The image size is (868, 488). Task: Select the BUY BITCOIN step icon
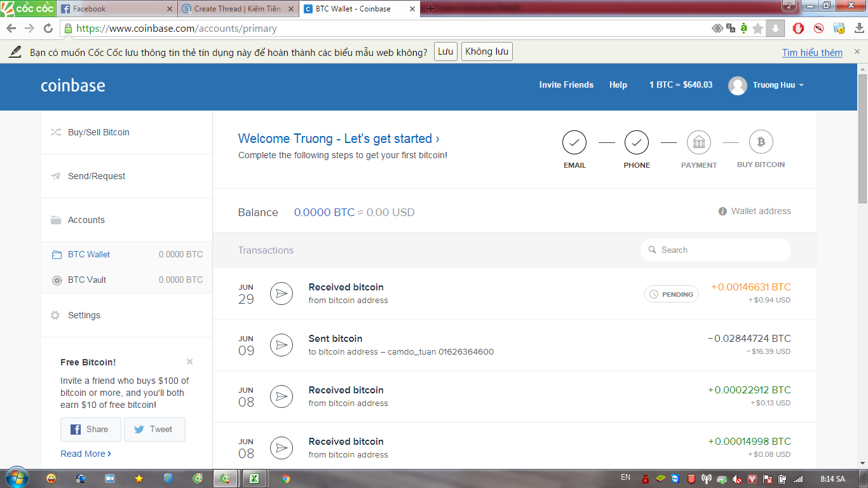tap(761, 142)
